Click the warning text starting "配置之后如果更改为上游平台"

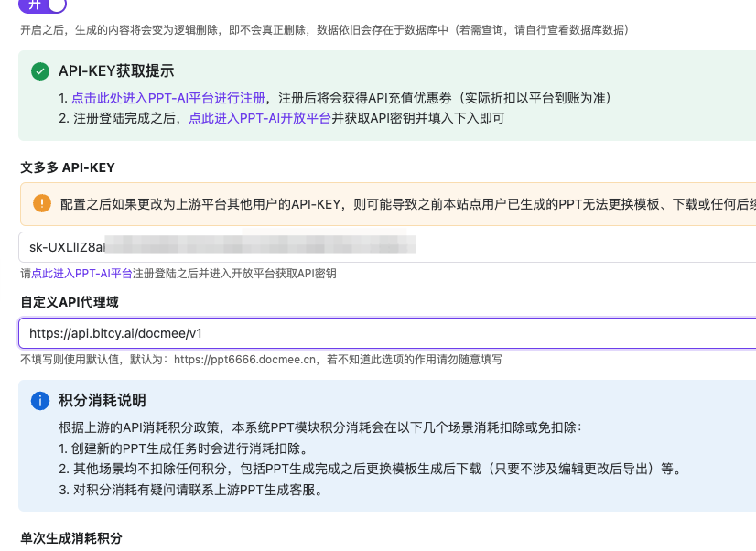[x=408, y=204]
